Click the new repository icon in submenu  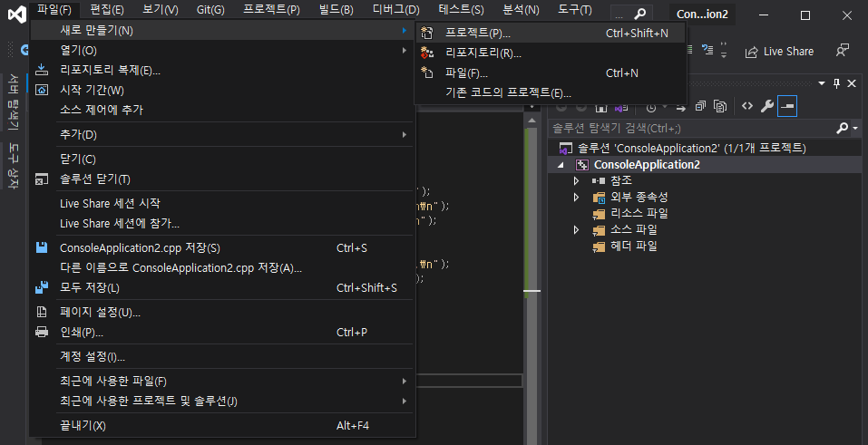(x=427, y=53)
